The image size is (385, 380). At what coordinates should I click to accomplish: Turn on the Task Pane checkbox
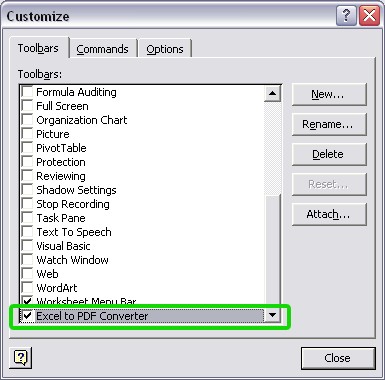coord(27,217)
